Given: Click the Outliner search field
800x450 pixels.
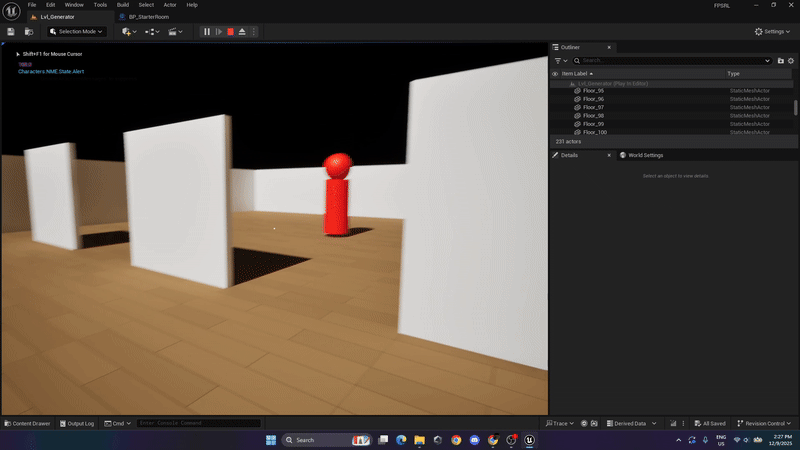Looking at the screenshot, I should (x=670, y=61).
